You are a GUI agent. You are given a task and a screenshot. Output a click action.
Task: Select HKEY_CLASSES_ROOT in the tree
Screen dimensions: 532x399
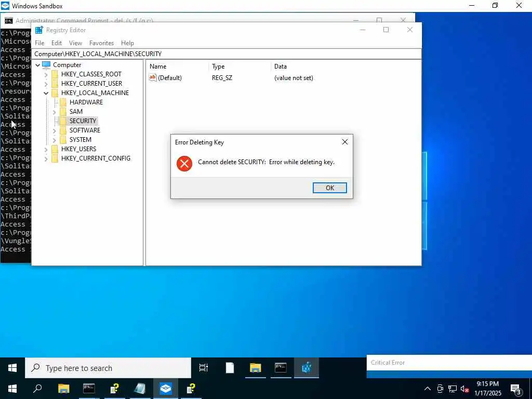click(x=91, y=74)
